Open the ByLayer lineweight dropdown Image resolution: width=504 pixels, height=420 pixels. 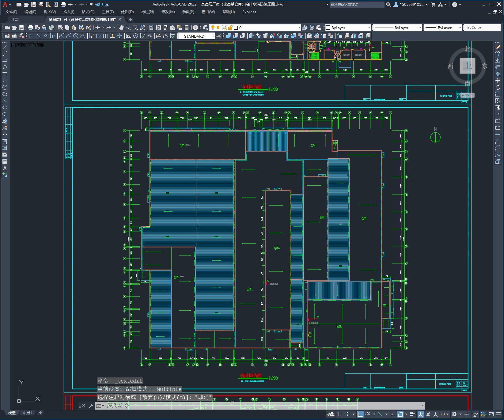pyautogui.click(x=460, y=28)
